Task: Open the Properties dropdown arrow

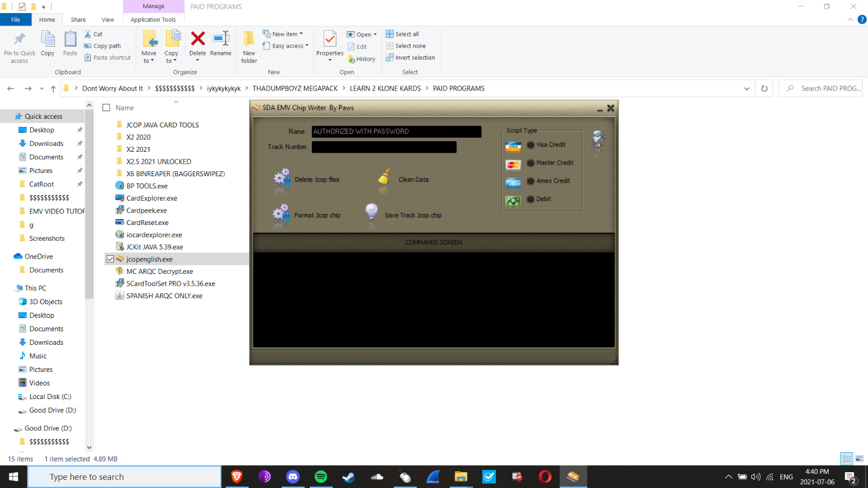Action: tap(330, 60)
